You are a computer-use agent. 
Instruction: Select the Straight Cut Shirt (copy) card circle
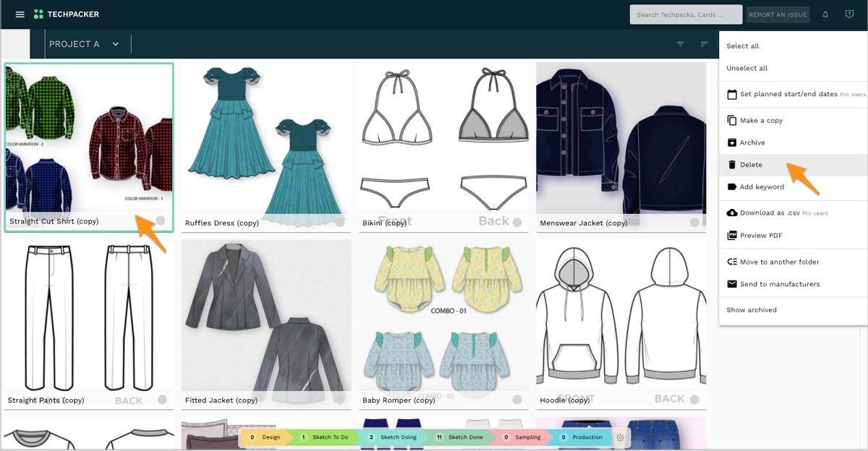click(x=160, y=221)
